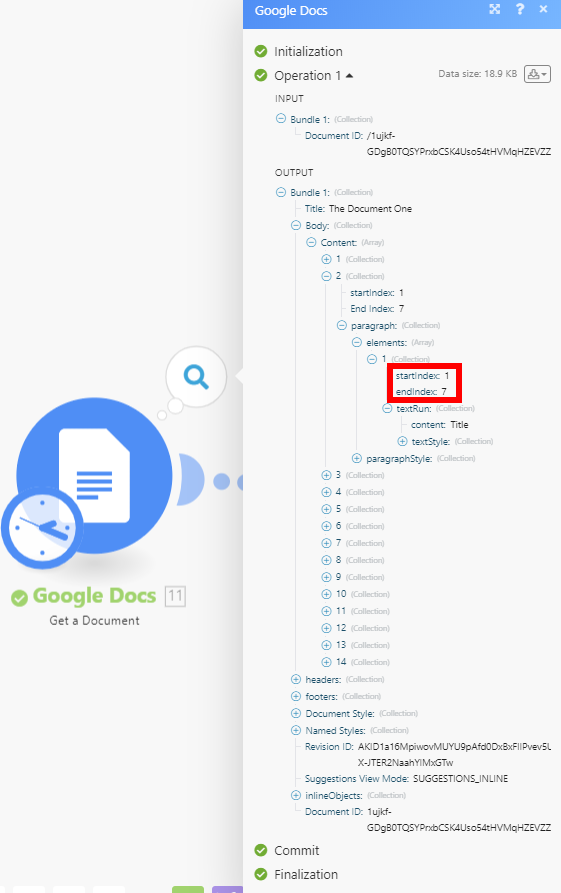The width and height of the screenshot is (561, 893).
Task: Collapse the INPUT Bundle 1 node
Action: (280, 119)
